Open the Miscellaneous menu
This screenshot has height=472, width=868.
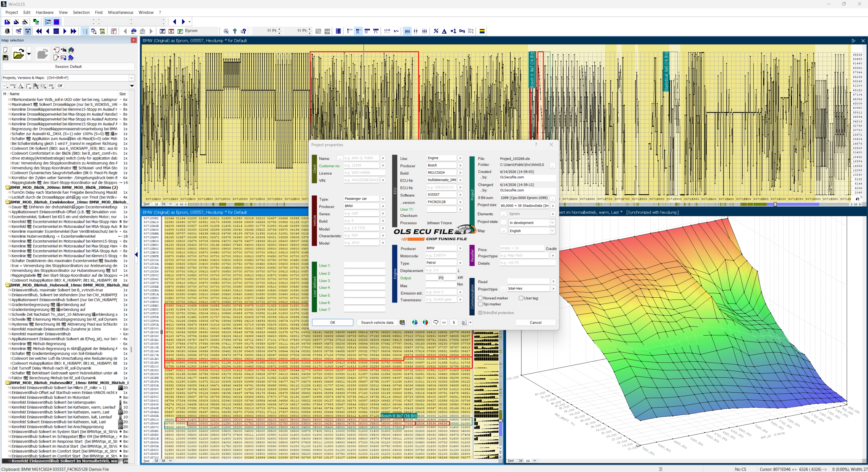pos(120,13)
